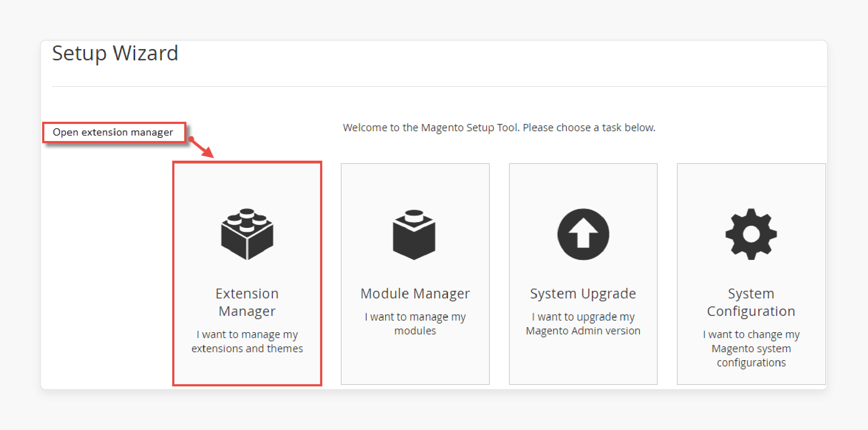Click the Module Manager single-stud block icon

(414, 234)
